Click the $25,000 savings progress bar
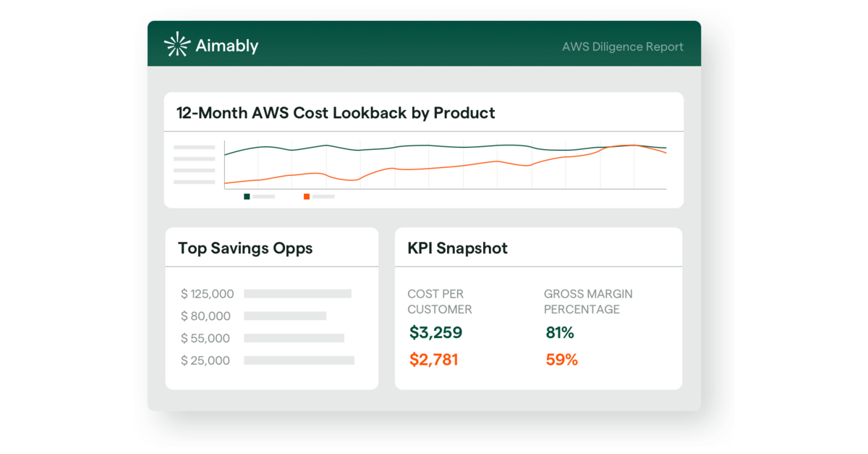Viewport: 868px width, 454px height. 298,361
